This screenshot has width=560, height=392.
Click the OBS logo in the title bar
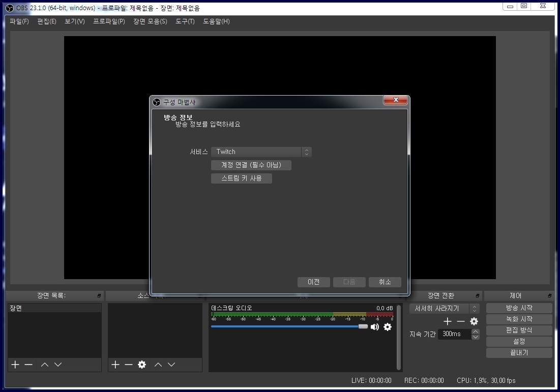click(x=10, y=8)
